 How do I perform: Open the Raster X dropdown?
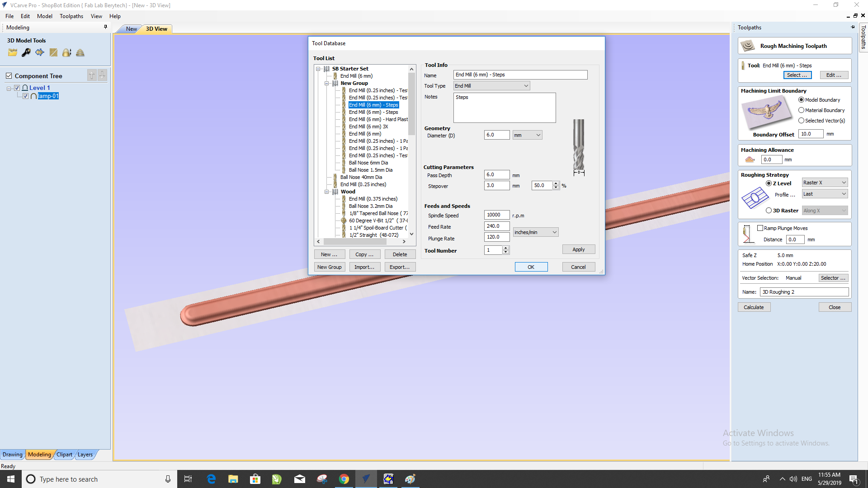point(825,183)
